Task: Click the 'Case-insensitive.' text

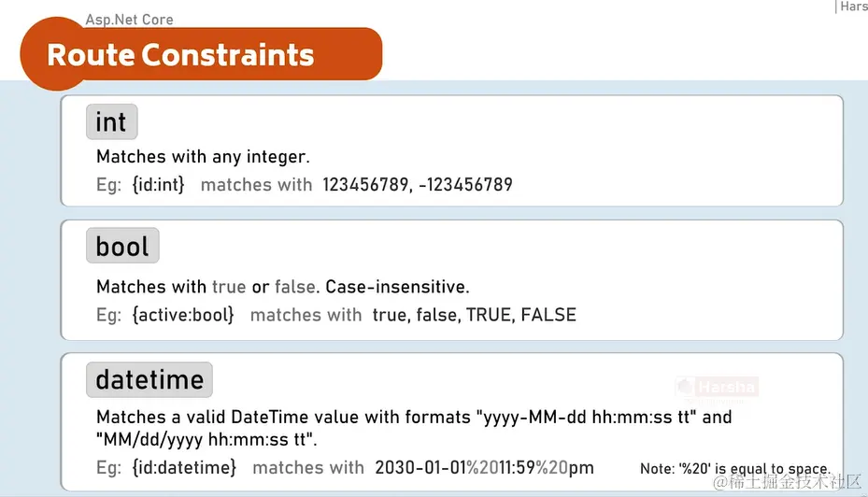Action: pyautogui.click(x=397, y=287)
